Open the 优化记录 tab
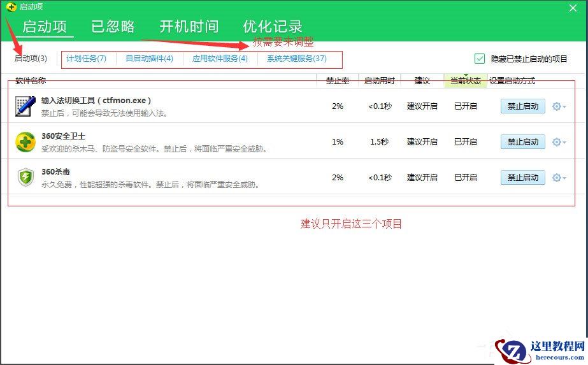Viewport: 588px width, 365px height. (x=273, y=27)
